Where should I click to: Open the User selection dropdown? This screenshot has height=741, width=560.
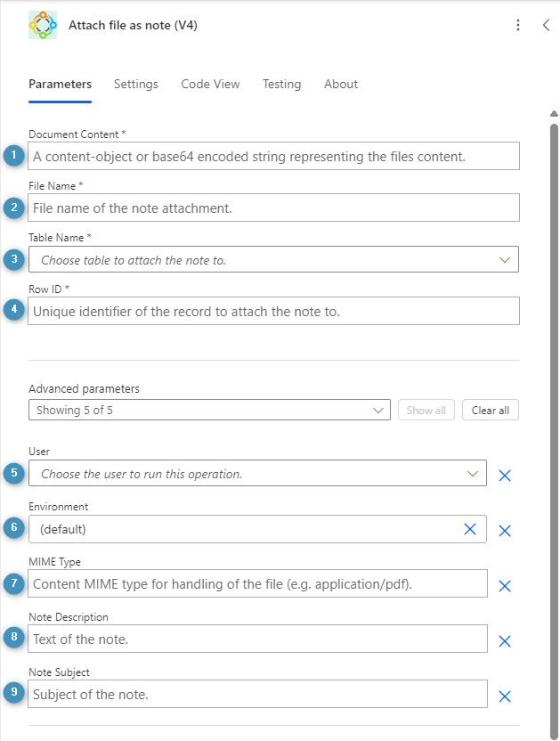473,474
